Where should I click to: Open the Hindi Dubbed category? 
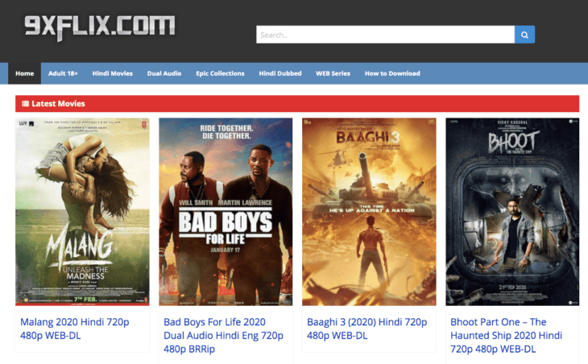click(x=280, y=73)
